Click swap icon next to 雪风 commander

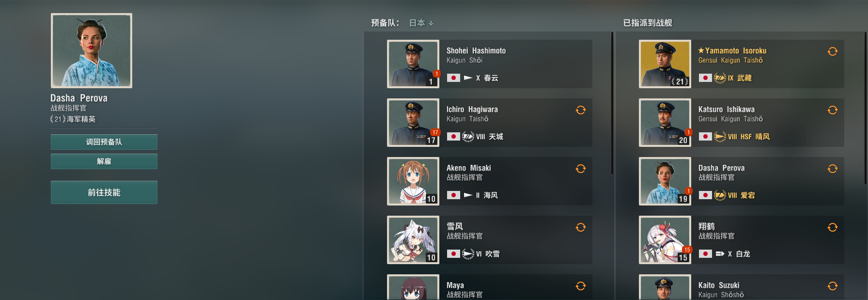[x=581, y=227]
